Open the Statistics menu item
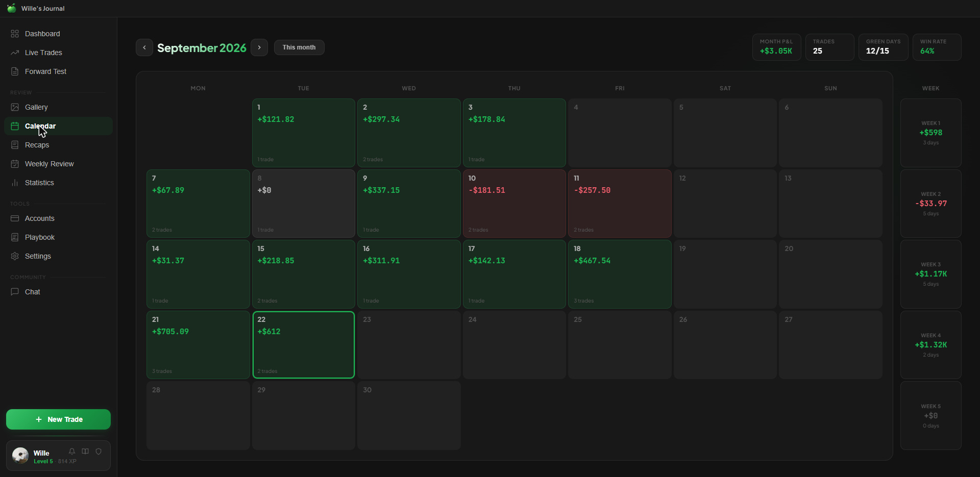 pyautogui.click(x=58, y=183)
